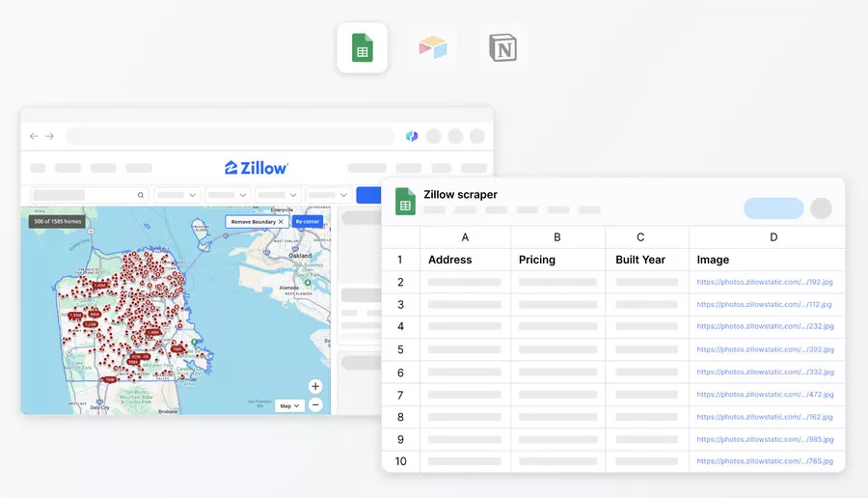Viewport: 868px width, 498px height.
Task: Open the second filter dropdown in Zillow
Action: click(228, 195)
